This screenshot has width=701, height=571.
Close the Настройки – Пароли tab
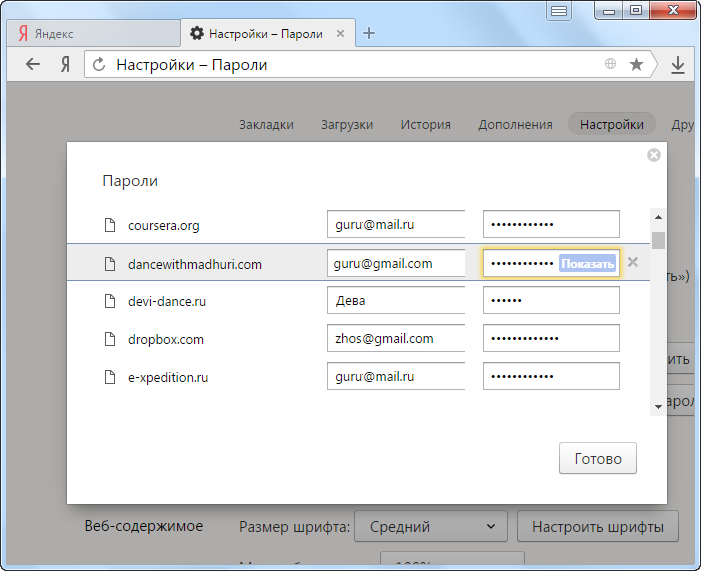340,34
